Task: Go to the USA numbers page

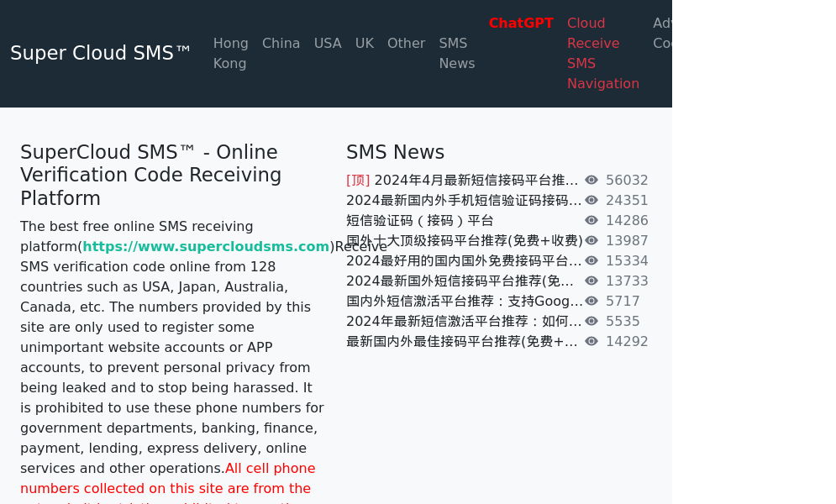Action: pos(328,43)
